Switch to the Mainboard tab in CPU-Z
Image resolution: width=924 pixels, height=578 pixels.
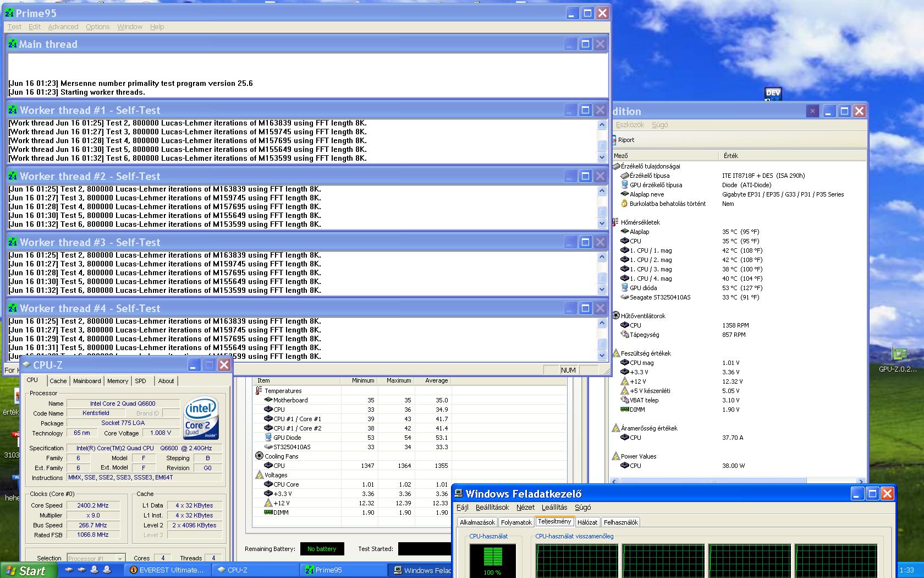(x=87, y=381)
